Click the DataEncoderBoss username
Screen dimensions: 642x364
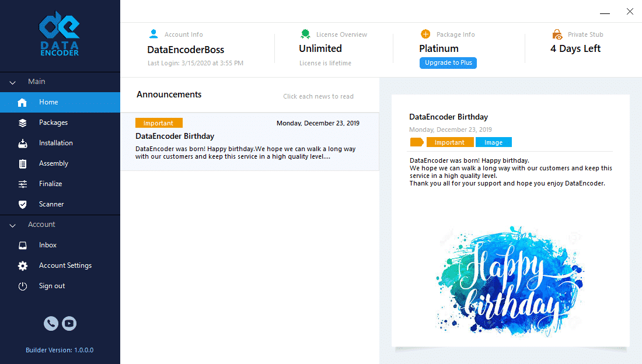(x=186, y=50)
